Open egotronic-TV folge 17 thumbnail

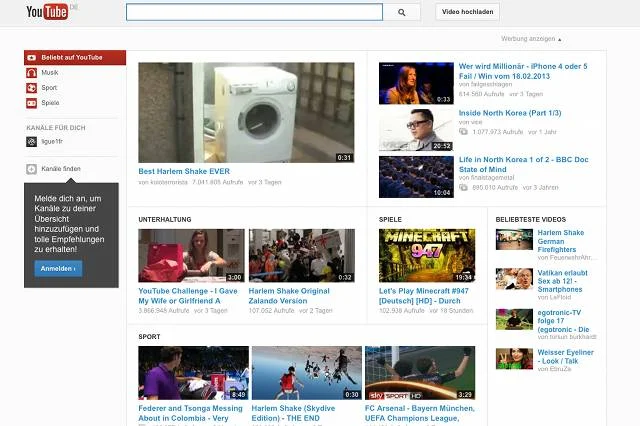514,319
